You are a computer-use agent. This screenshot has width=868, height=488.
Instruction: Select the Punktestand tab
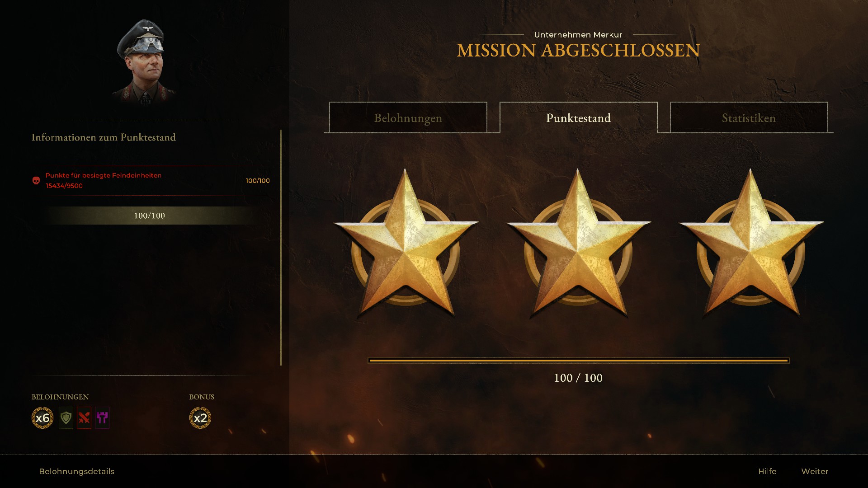coord(579,117)
